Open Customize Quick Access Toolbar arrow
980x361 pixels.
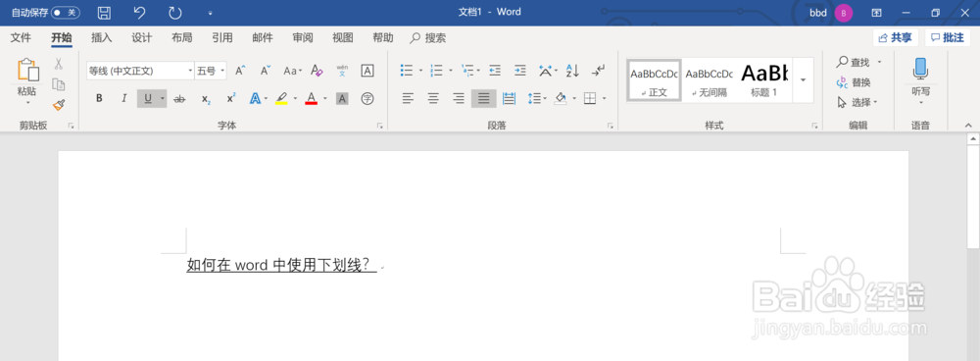pyautogui.click(x=210, y=13)
